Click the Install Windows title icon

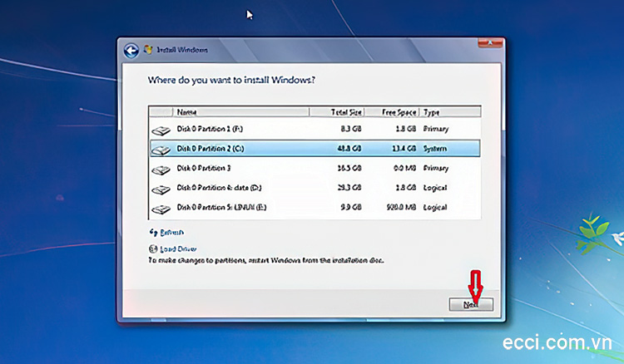pyautogui.click(x=148, y=50)
